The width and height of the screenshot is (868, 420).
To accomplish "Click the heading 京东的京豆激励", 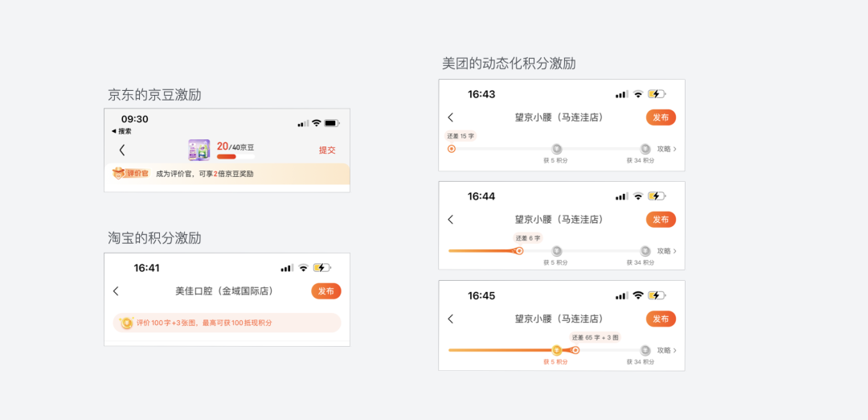I will (x=154, y=95).
